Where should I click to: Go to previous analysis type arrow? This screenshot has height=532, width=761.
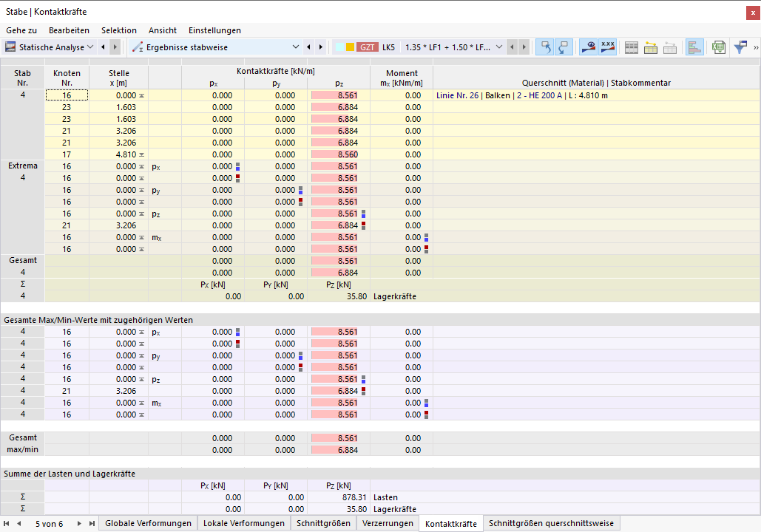103,47
